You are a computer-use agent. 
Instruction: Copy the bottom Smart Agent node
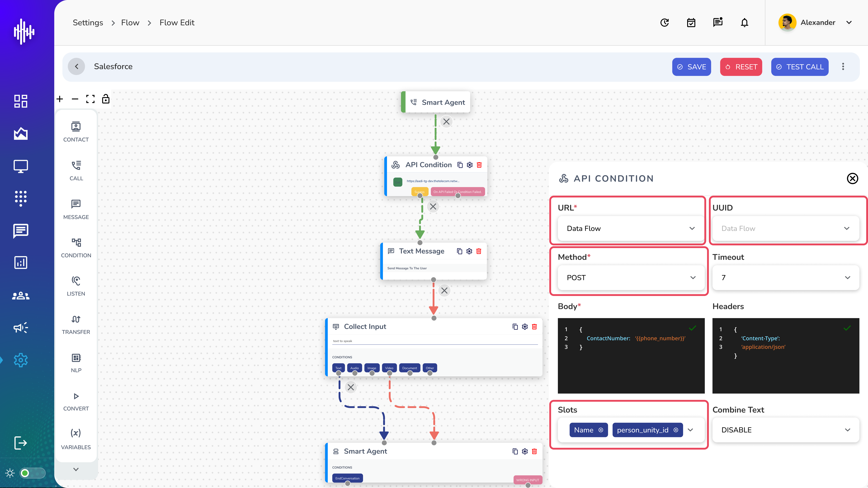point(515,451)
